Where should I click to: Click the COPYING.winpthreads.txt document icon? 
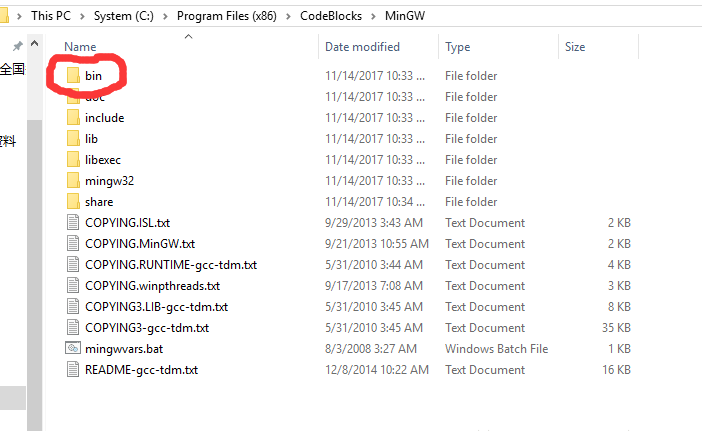click(73, 286)
